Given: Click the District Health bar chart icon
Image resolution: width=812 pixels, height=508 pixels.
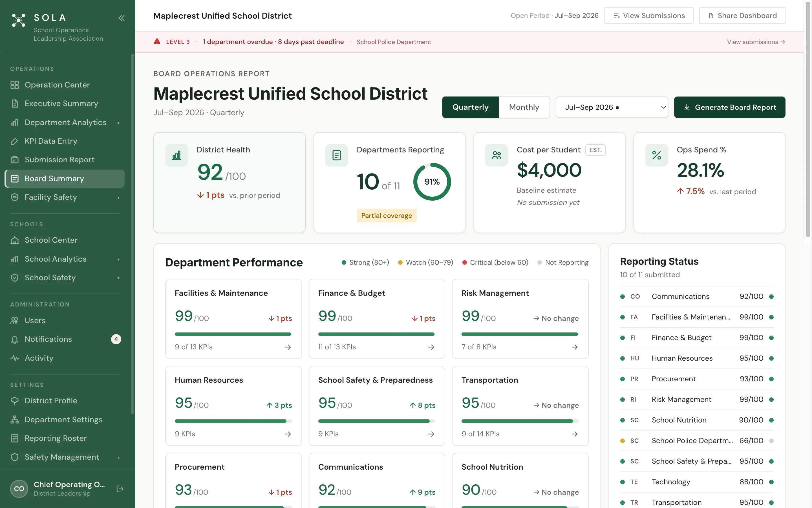Looking at the screenshot, I should click(176, 155).
